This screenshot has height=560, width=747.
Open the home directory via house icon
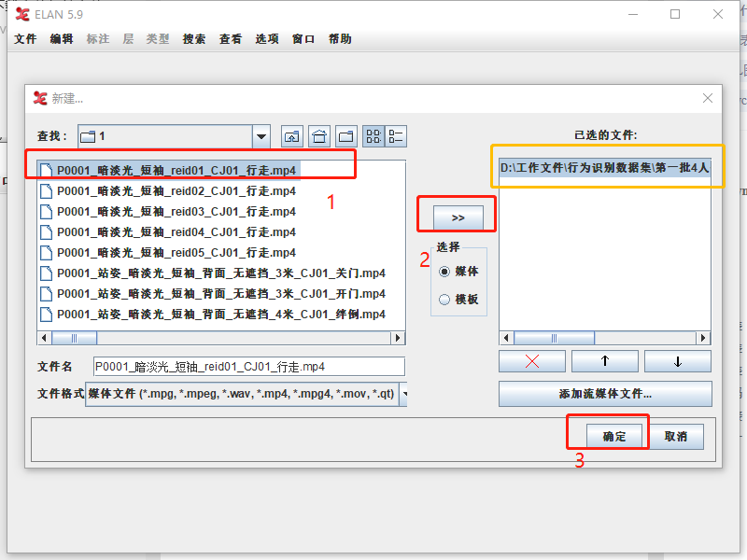318,135
